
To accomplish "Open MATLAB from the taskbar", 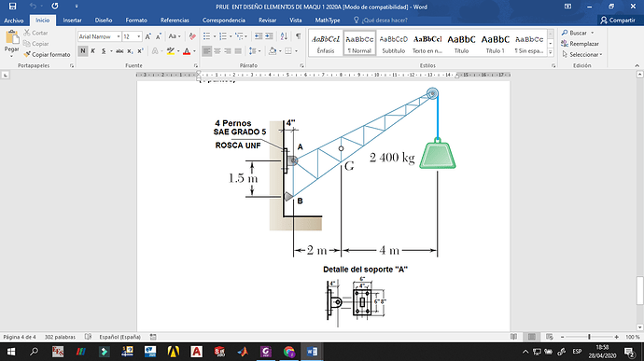I will click(x=244, y=352).
